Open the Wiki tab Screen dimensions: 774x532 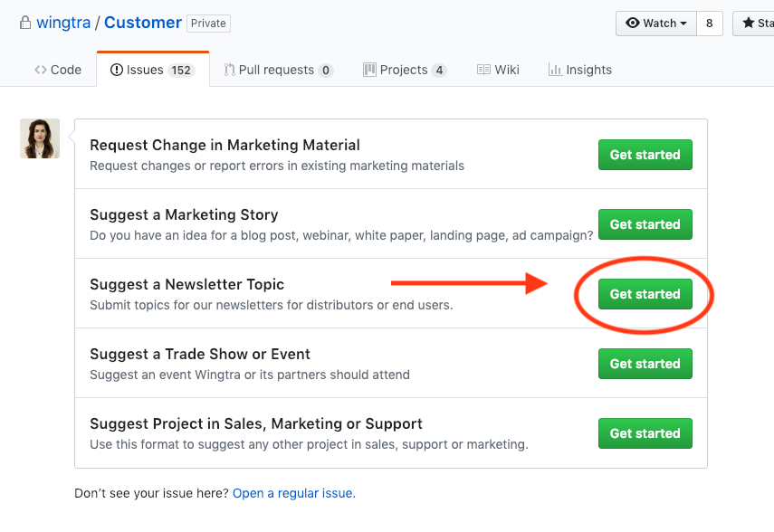pos(498,70)
